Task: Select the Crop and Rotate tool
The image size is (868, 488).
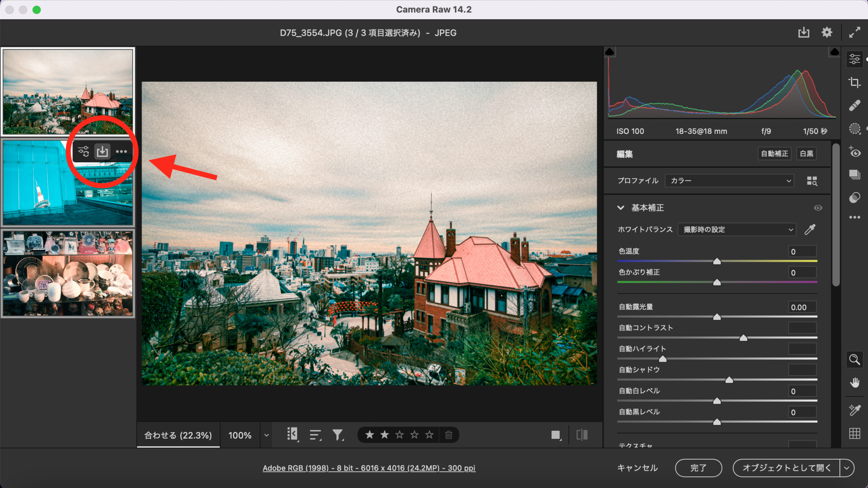Action: 855,83
